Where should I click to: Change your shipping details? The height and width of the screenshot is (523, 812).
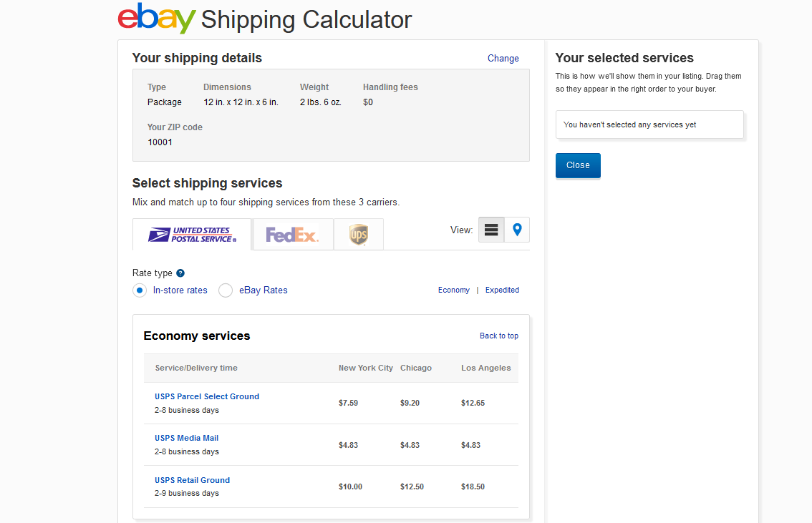[503, 58]
